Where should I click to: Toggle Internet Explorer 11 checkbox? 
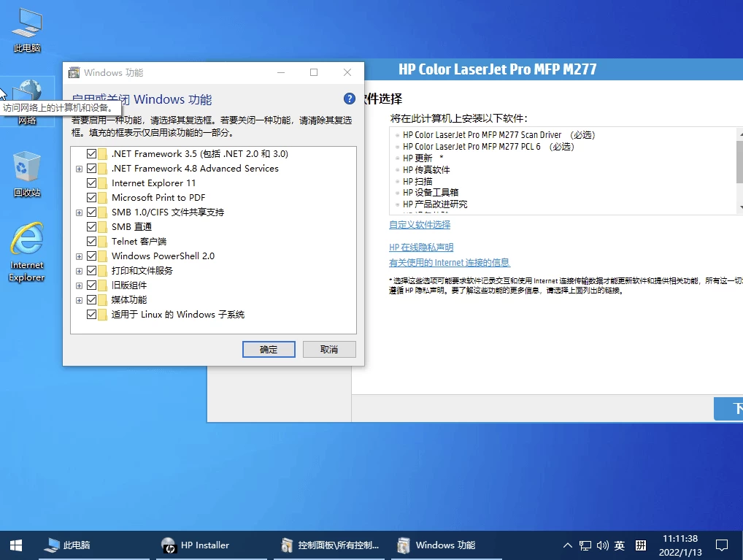point(92,183)
